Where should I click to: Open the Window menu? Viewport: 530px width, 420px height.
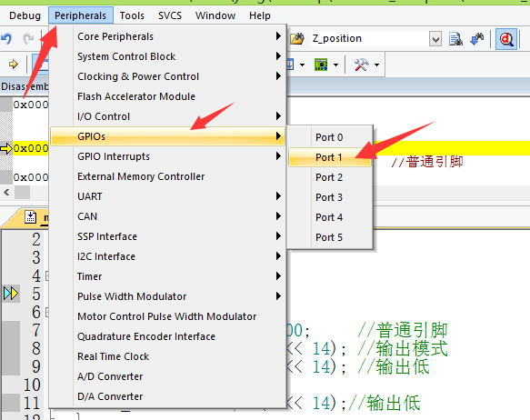coord(215,15)
